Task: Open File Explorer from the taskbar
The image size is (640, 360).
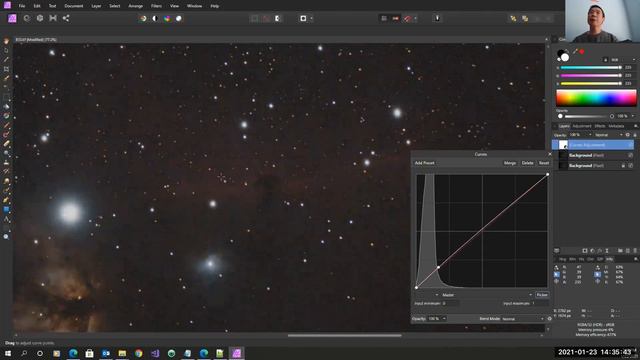Action: pyautogui.click(x=122, y=353)
